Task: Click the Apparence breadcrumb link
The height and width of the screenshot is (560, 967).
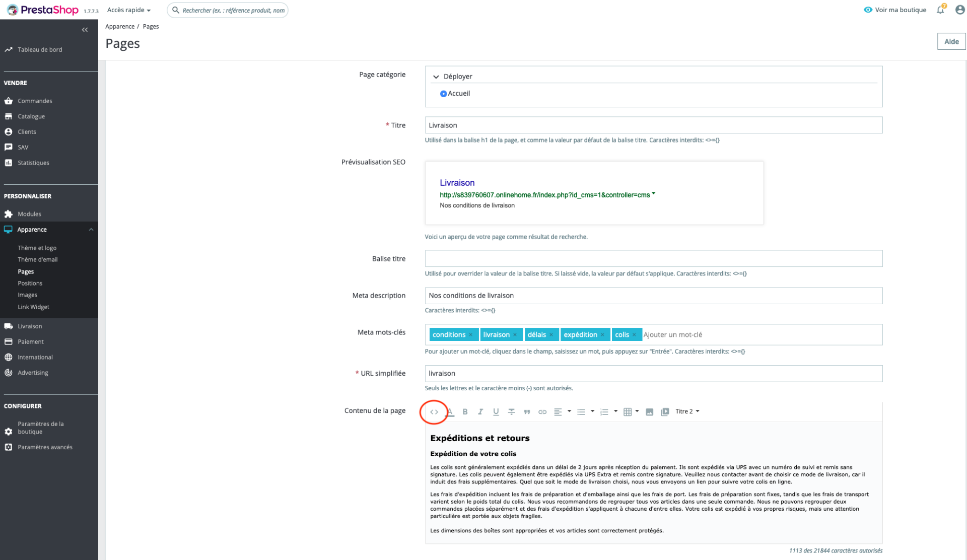Action: tap(120, 27)
